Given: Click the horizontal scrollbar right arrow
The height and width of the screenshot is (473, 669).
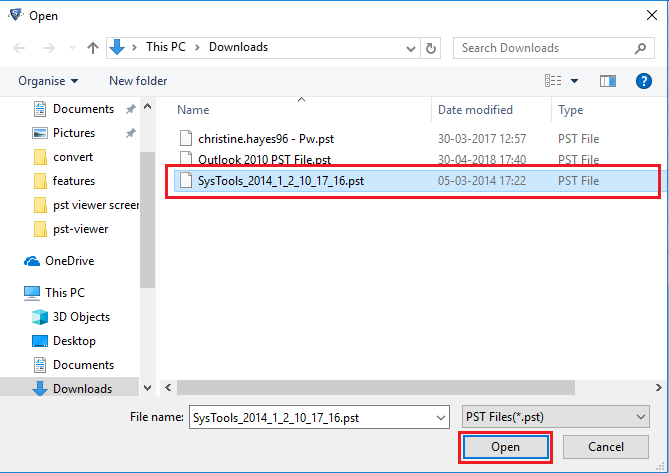Looking at the screenshot, I should click(x=659, y=387).
